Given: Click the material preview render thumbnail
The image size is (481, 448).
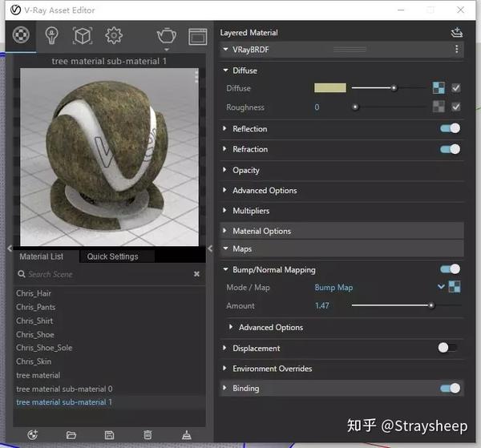Looking at the screenshot, I should click(x=109, y=157).
